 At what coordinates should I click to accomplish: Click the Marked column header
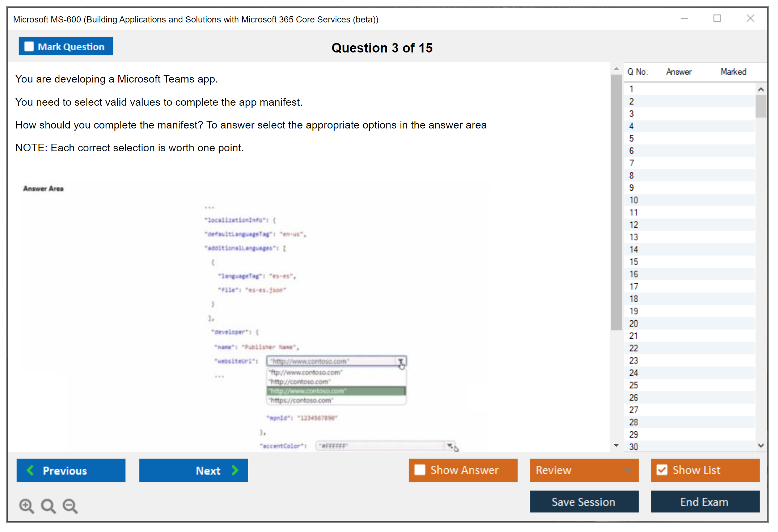point(733,72)
